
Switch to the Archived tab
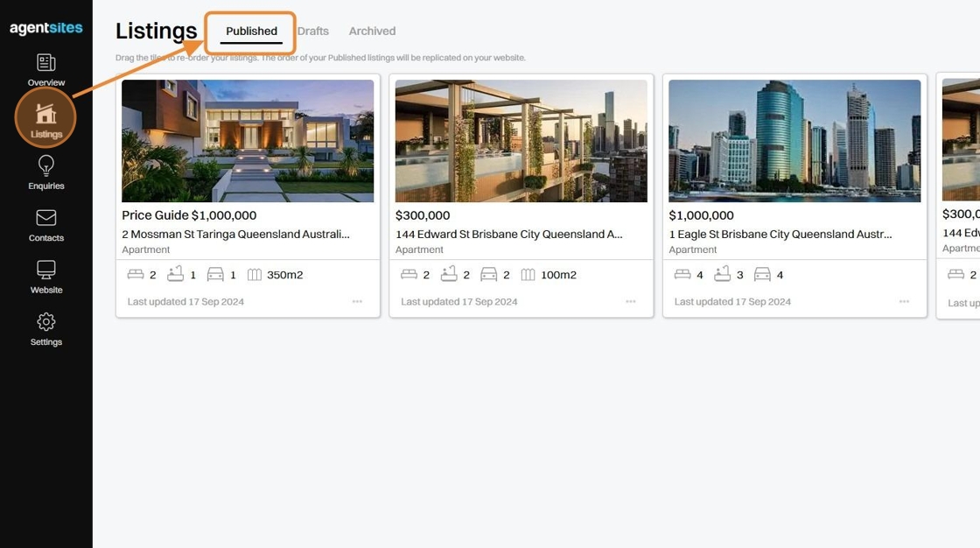point(372,32)
